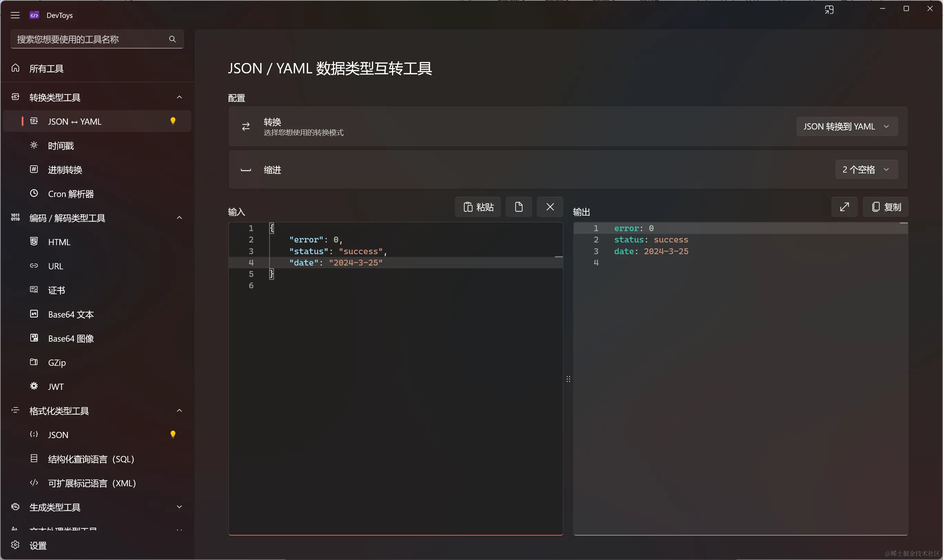Screen dimensions: 943x560
Task: Click the "date" line in input editor
Action: pos(336,263)
